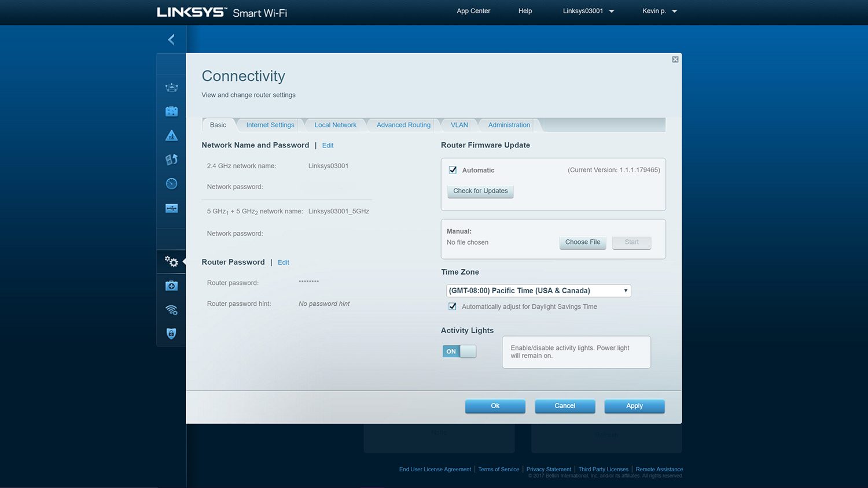Confirm settings with Ok button

(495, 406)
